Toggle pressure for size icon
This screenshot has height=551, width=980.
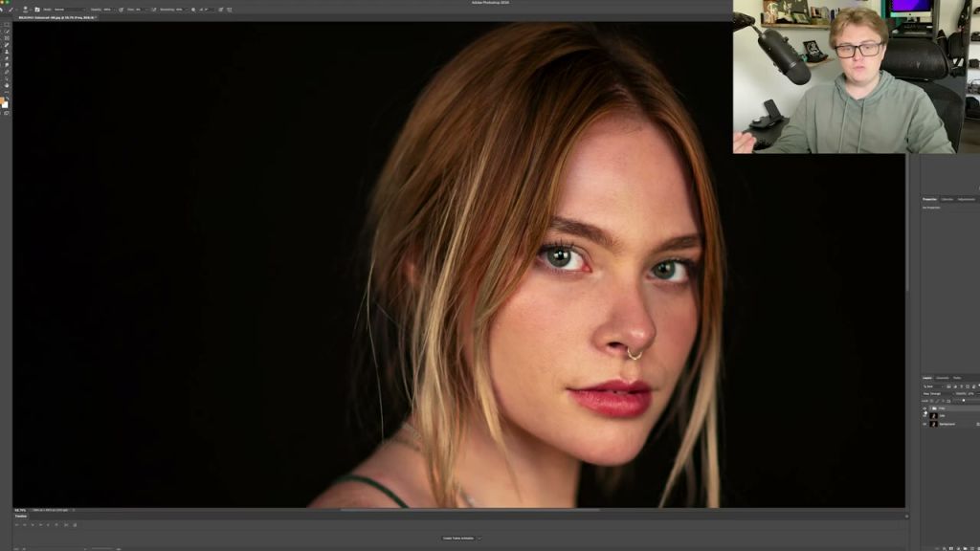tap(221, 10)
